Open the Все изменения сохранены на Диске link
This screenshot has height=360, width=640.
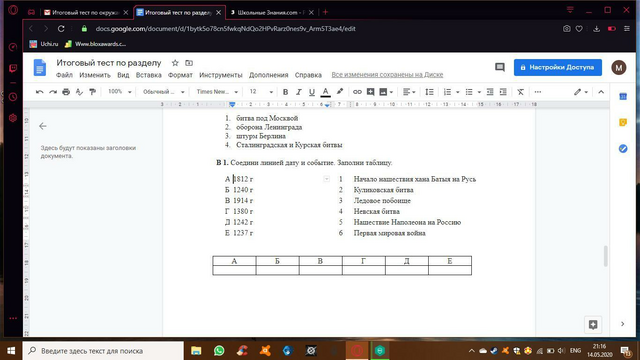pos(387,75)
